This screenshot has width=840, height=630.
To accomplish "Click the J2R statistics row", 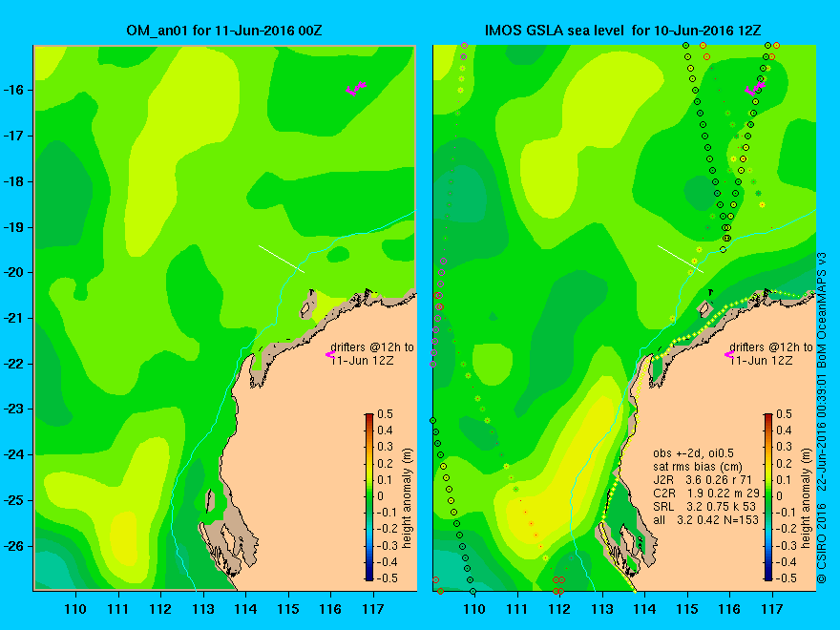I will click(703, 479).
